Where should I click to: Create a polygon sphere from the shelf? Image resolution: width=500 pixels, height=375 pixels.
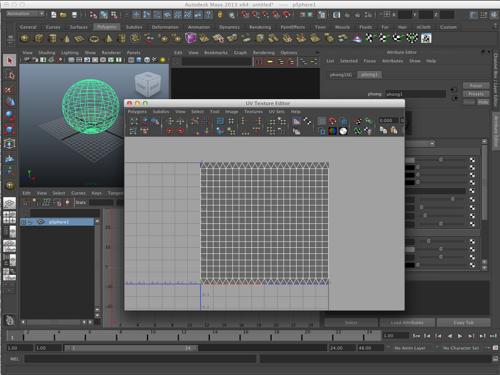tap(25, 38)
